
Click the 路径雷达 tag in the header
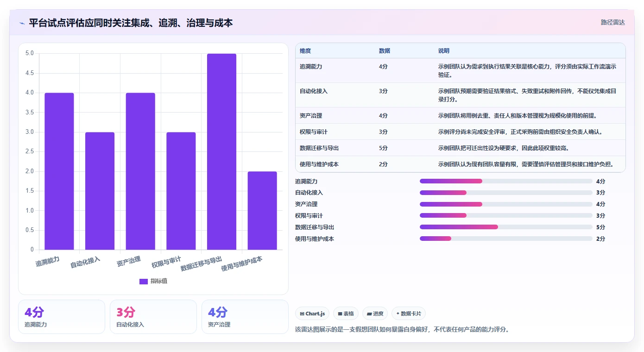tap(612, 22)
